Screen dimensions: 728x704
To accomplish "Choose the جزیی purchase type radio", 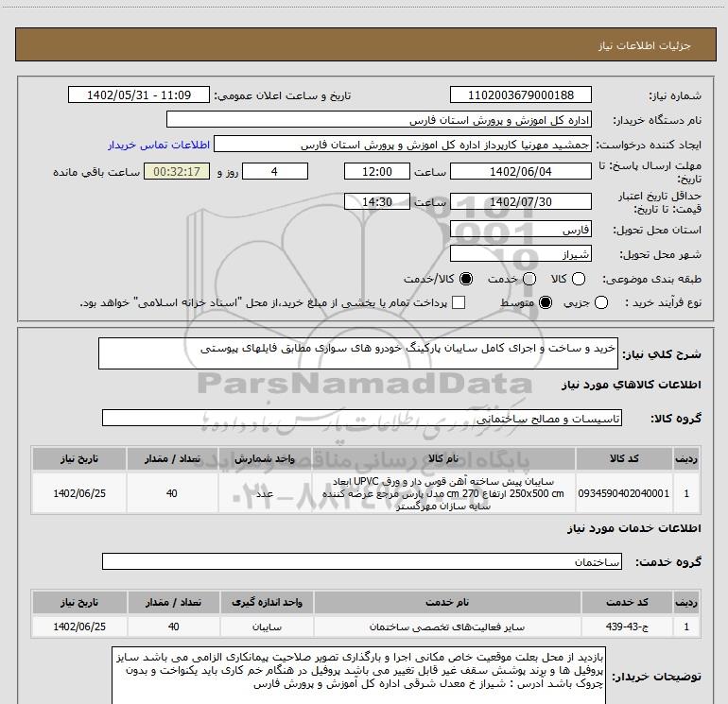I will coord(600,303).
